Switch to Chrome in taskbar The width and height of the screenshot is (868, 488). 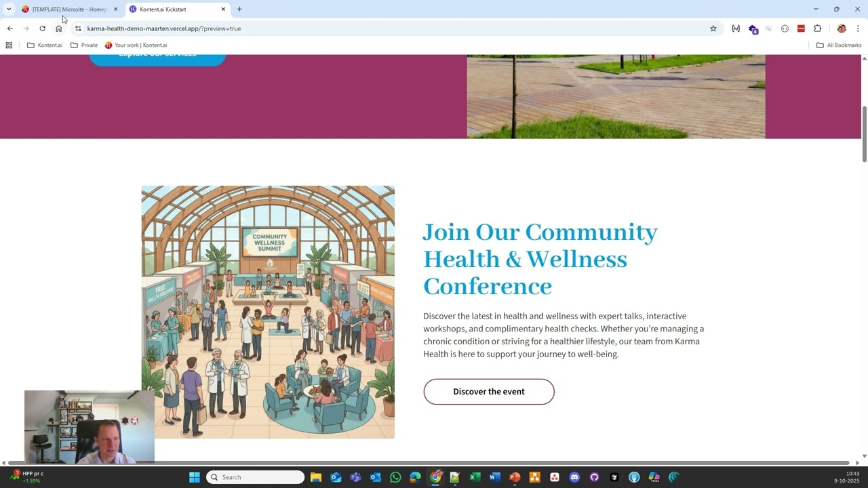[x=435, y=477]
